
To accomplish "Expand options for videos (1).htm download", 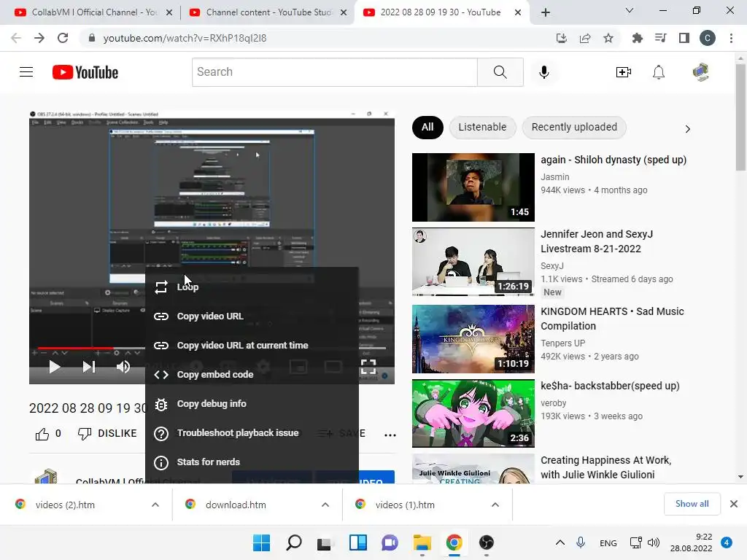I will pyautogui.click(x=495, y=505).
